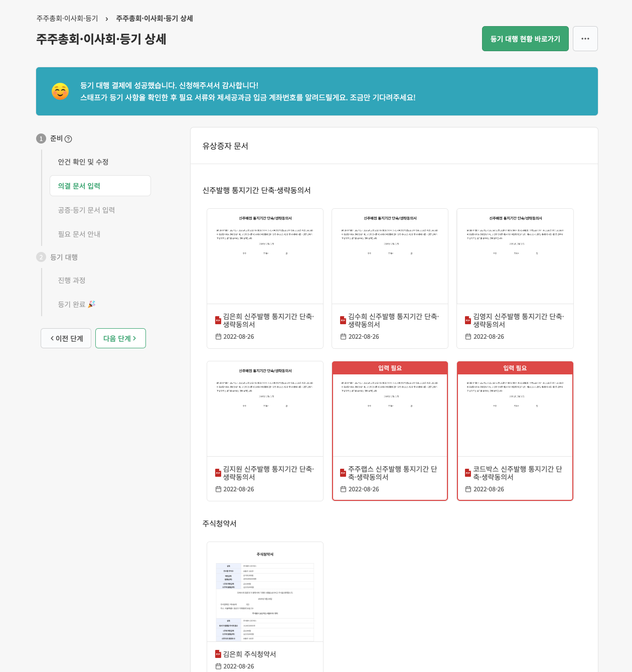This screenshot has width=632, height=672.
Task: Click the 등기 대행 현황 바로가기 button
Action: coord(525,39)
